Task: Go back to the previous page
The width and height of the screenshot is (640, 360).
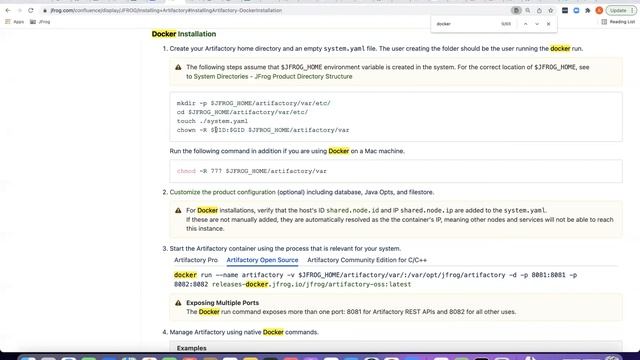Action: (x=8, y=10)
